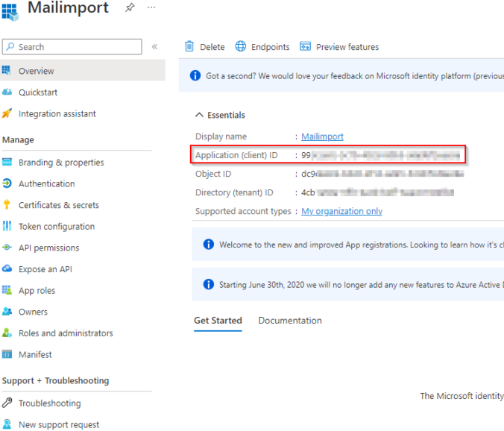This screenshot has width=504, height=431.
Task: Click the Object ID value
Action: click(x=382, y=174)
